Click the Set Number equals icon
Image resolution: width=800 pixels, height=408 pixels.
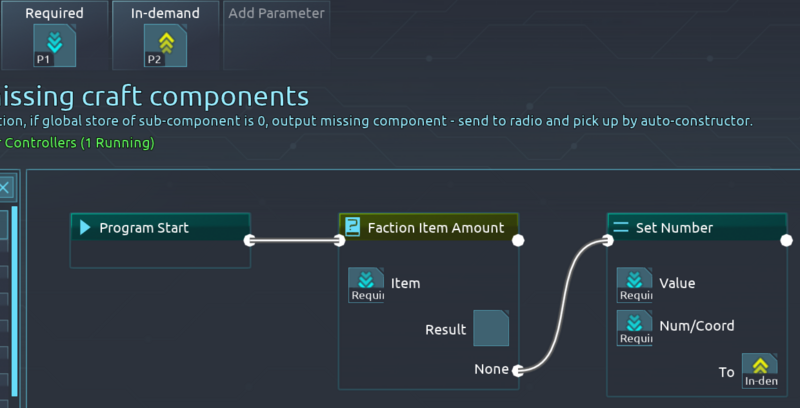click(620, 228)
